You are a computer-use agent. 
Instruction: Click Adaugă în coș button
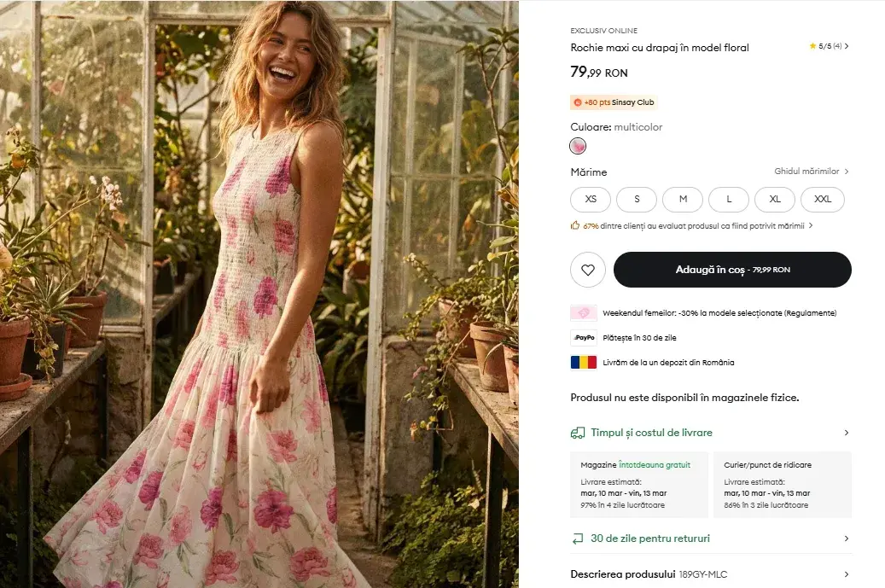[732, 270]
